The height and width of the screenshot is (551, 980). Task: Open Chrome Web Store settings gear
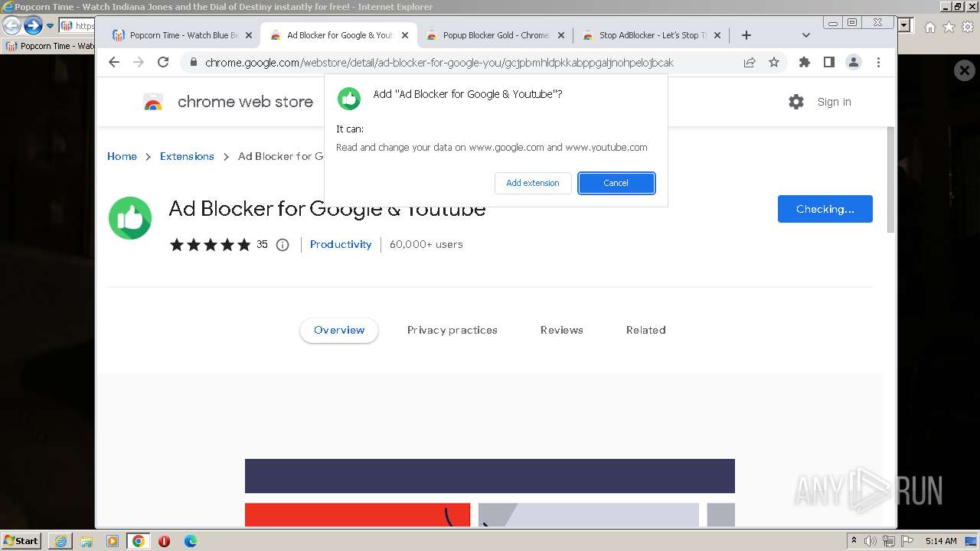pyautogui.click(x=796, y=102)
